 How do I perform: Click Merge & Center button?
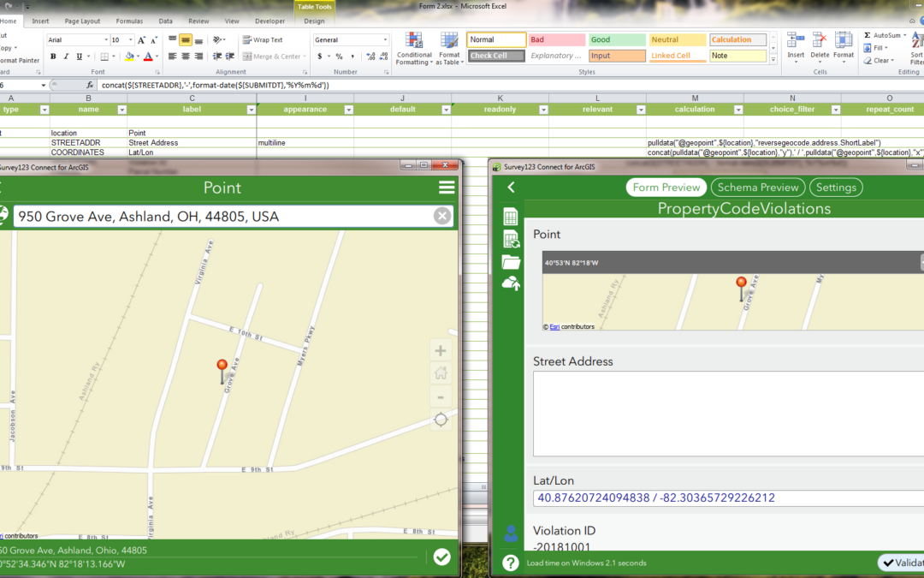pos(272,57)
